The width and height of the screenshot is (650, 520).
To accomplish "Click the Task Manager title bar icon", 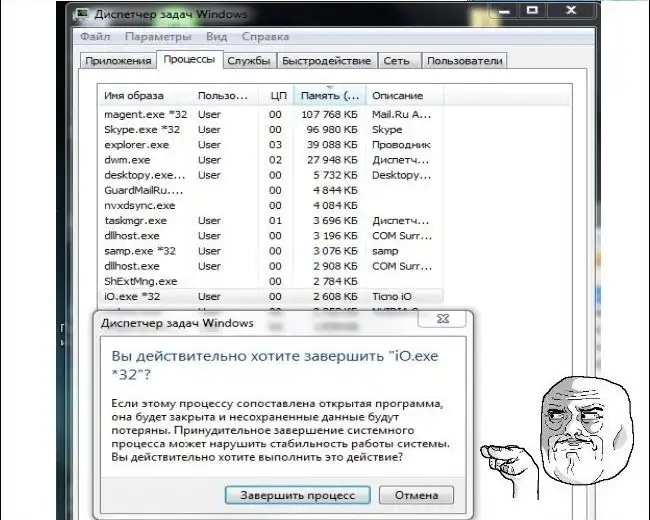I will pos(82,14).
